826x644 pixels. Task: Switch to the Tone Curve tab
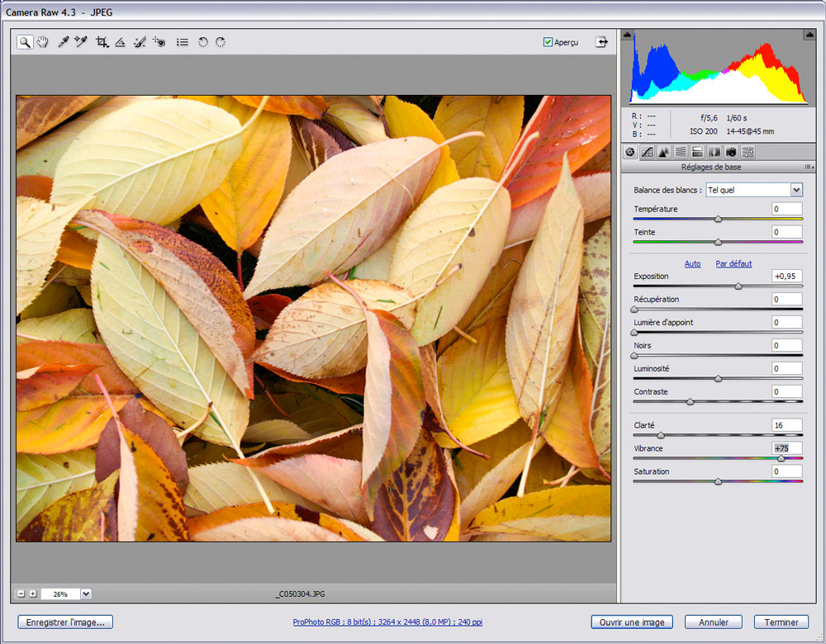pos(647,152)
